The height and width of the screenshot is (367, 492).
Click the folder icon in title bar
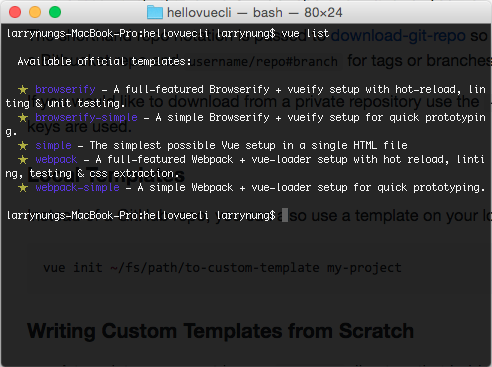tap(155, 13)
